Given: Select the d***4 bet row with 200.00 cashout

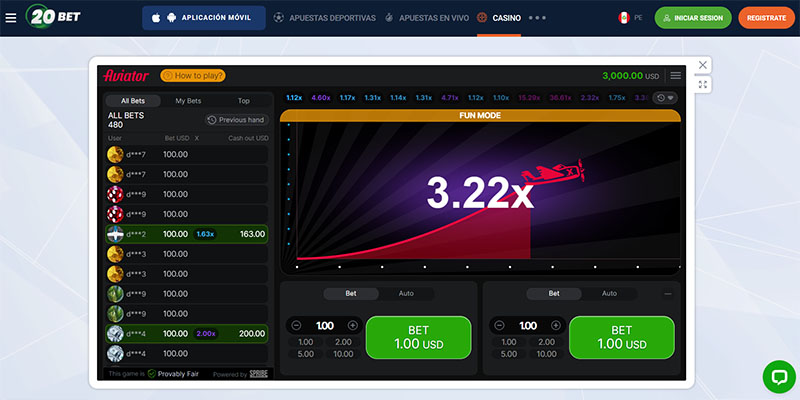Looking at the screenshot, I should click(x=187, y=334).
